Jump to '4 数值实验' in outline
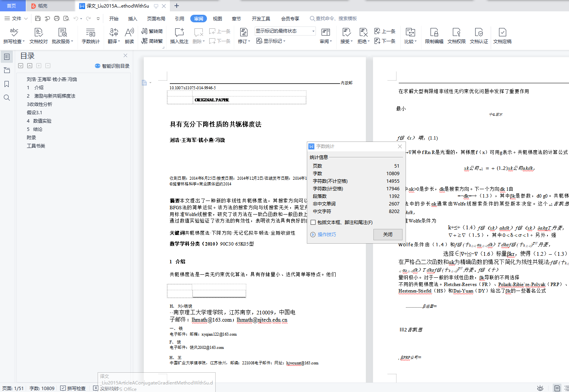The image size is (569, 392). pyautogui.click(x=39, y=121)
